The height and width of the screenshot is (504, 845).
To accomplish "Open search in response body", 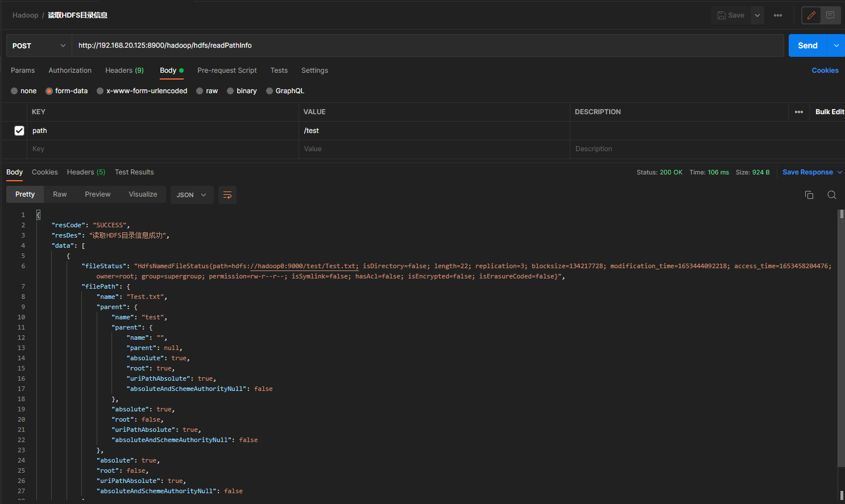I will 831,195.
